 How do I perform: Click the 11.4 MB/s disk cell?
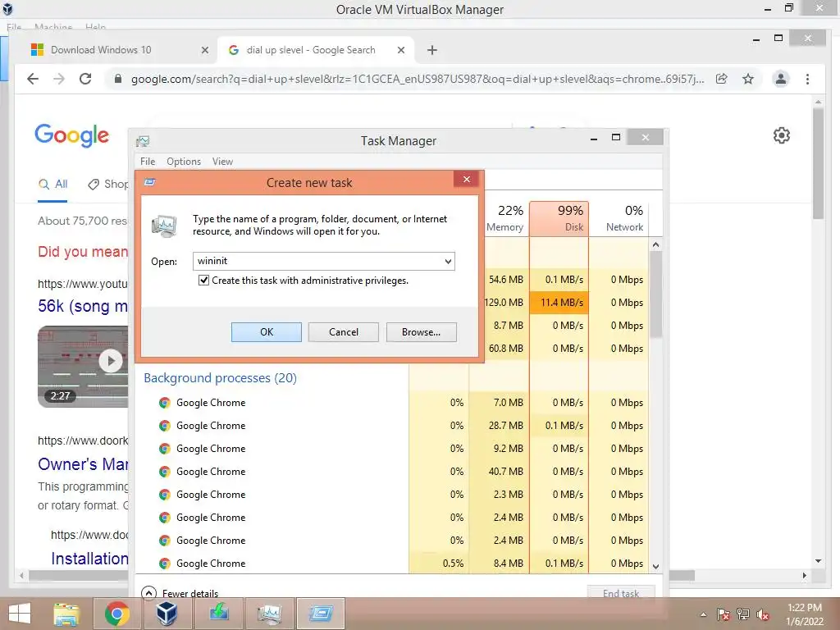pos(559,303)
